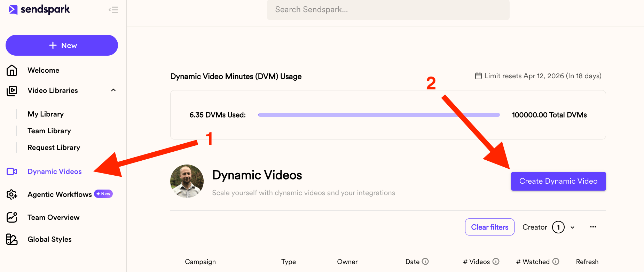Focus the Search Sendspark field
This screenshot has height=272, width=644.
coord(388,10)
